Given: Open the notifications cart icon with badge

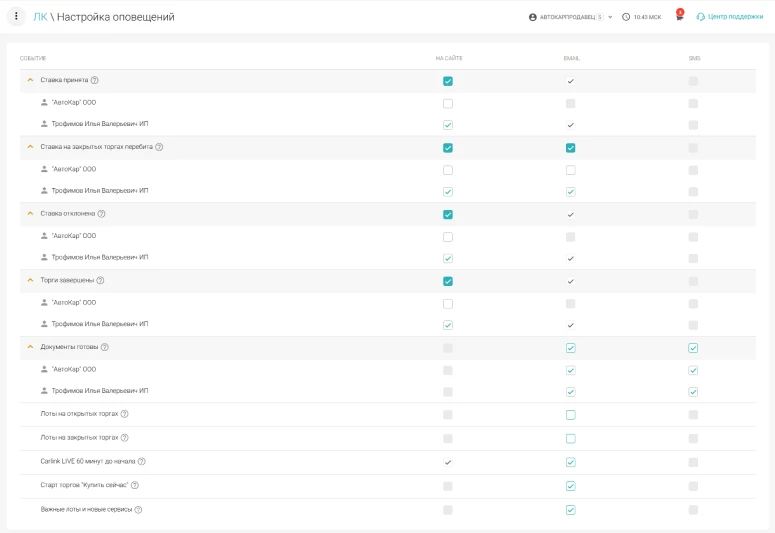Looking at the screenshot, I should click(x=679, y=17).
